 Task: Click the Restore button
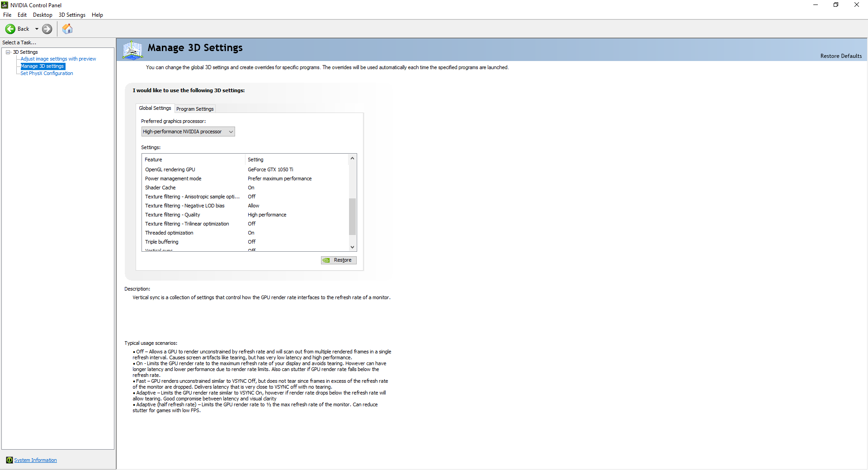coord(339,260)
